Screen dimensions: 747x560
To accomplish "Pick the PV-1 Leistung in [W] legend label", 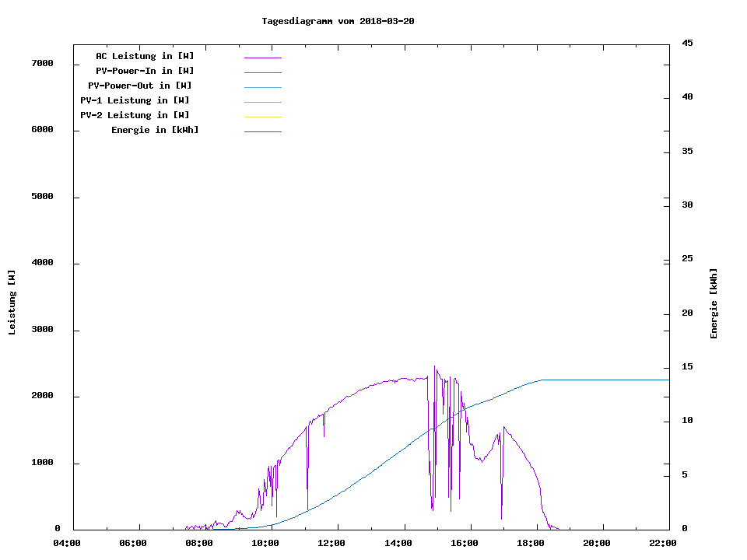I will pyautogui.click(x=135, y=100).
